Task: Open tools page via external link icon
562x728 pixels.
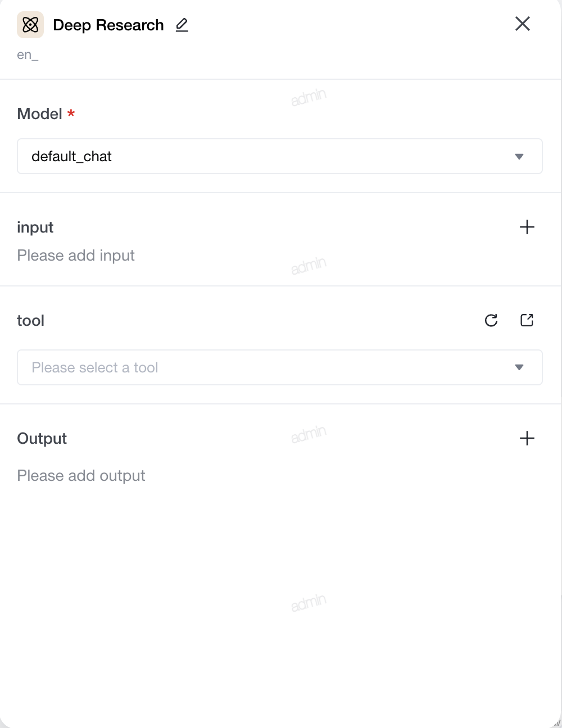Action: (527, 320)
